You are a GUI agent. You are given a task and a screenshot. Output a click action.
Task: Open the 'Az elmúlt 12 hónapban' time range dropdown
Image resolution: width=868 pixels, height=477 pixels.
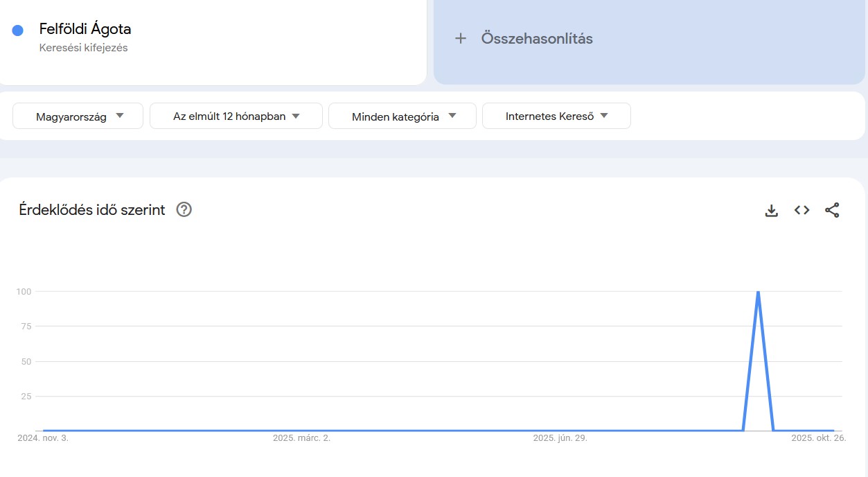[x=236, y=116]
